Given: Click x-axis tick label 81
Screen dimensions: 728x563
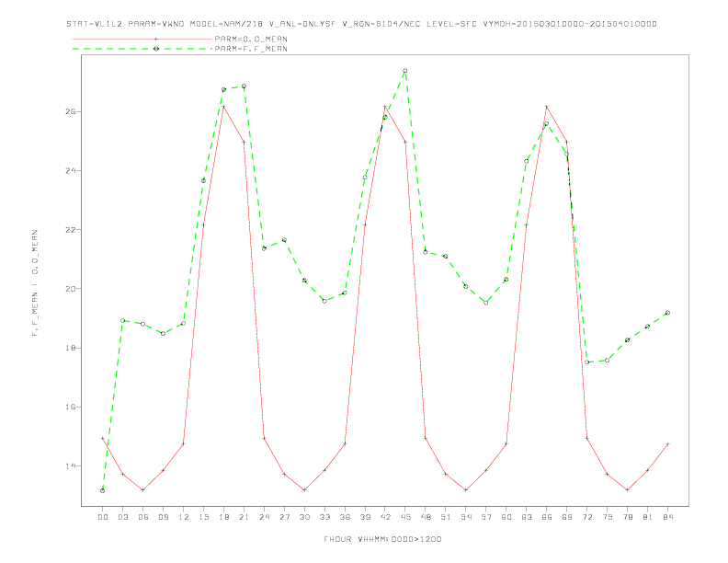Looking at the screenshot, I should click(648, 517).
